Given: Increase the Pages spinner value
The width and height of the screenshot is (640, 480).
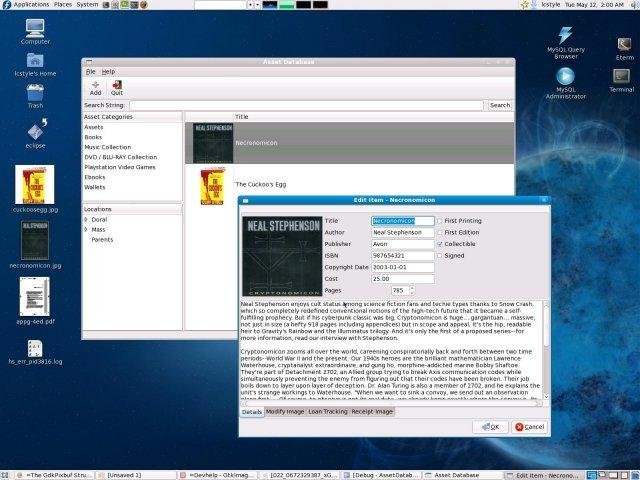Looking at the screenshot, I should point(412,288).
